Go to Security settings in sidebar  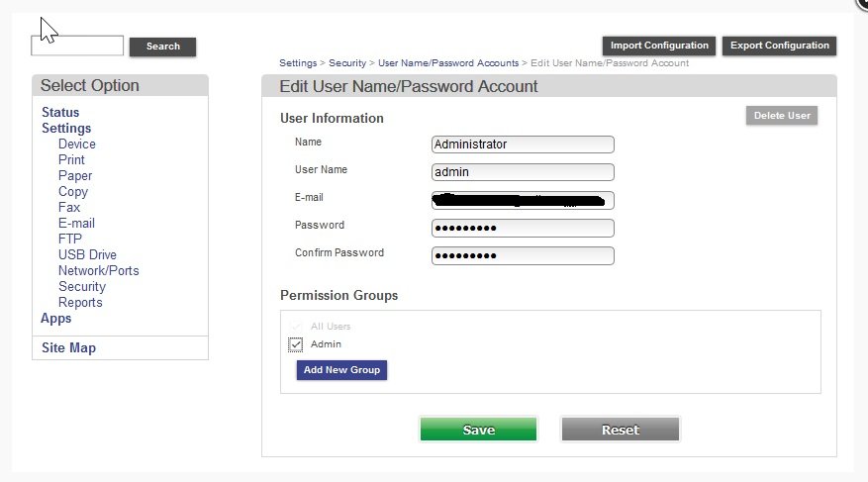(x=81, y=287)
